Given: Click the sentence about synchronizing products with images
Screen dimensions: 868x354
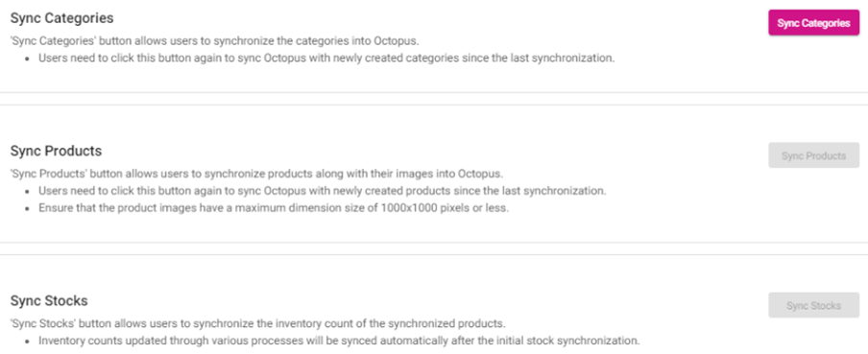Looking at the screenshot, I should (x=257, y=174).
